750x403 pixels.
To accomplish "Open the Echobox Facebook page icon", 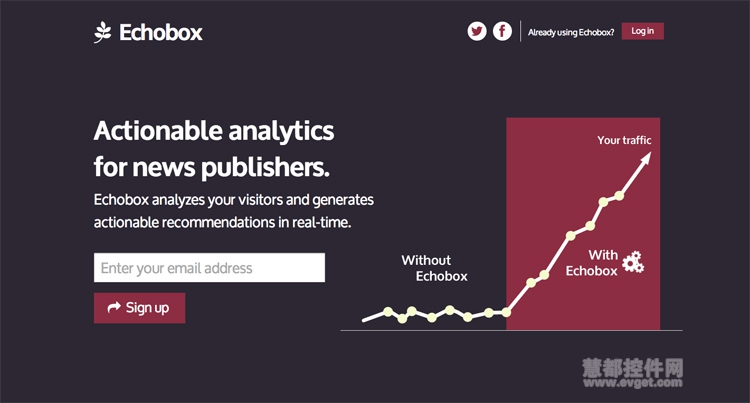I will point(502,32).
